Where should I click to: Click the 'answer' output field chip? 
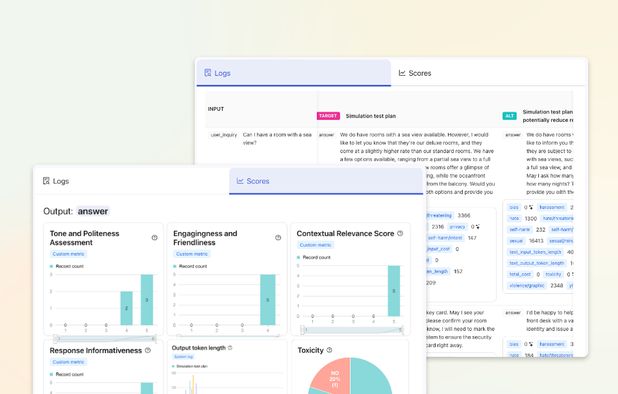coord(93,211)
